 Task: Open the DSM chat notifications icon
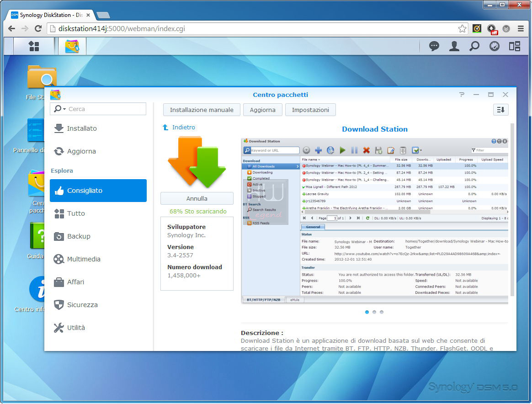coord(434,46)
